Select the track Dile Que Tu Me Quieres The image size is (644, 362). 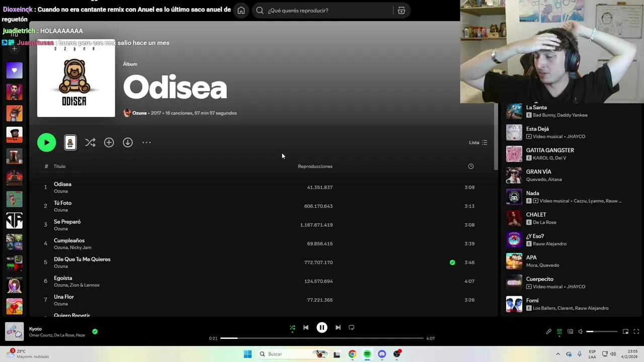[82, 259]
